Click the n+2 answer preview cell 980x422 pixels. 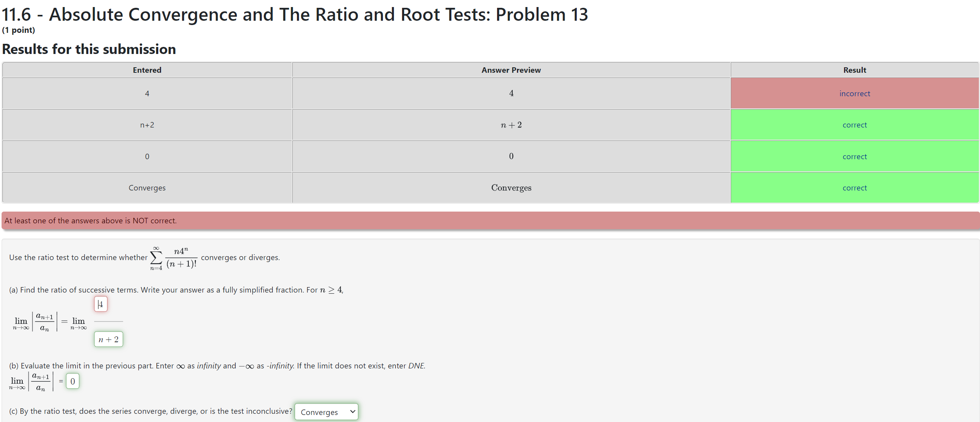click(511, 125)
